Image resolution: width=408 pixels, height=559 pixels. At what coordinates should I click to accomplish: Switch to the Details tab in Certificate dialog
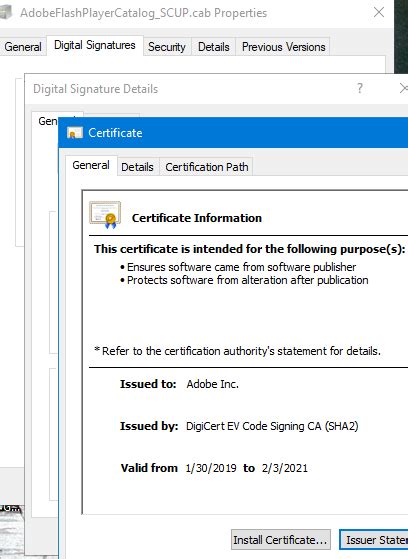(137, 167)
